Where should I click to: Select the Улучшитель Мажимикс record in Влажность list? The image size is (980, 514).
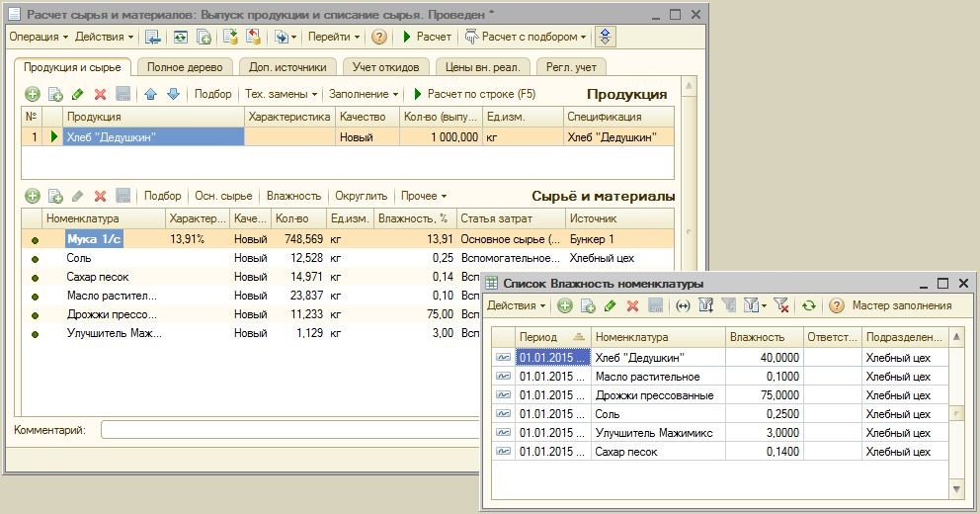pos(720,433)
